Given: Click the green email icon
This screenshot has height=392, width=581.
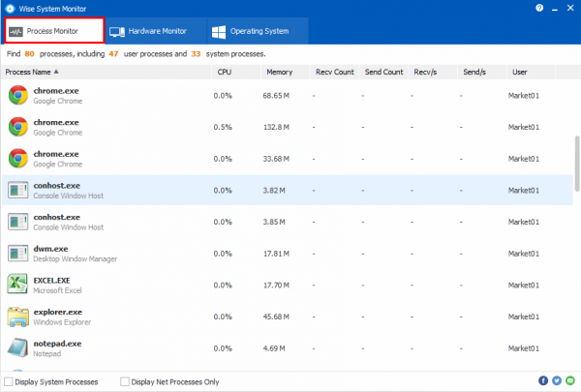Looking at the screenshot, I should (569, 381).
